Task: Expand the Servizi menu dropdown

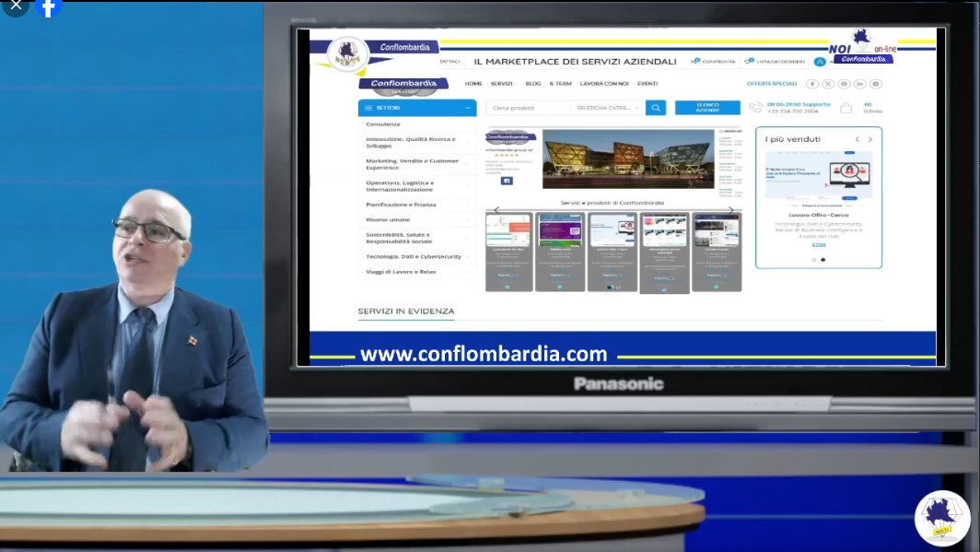Action: click(503, 84)
